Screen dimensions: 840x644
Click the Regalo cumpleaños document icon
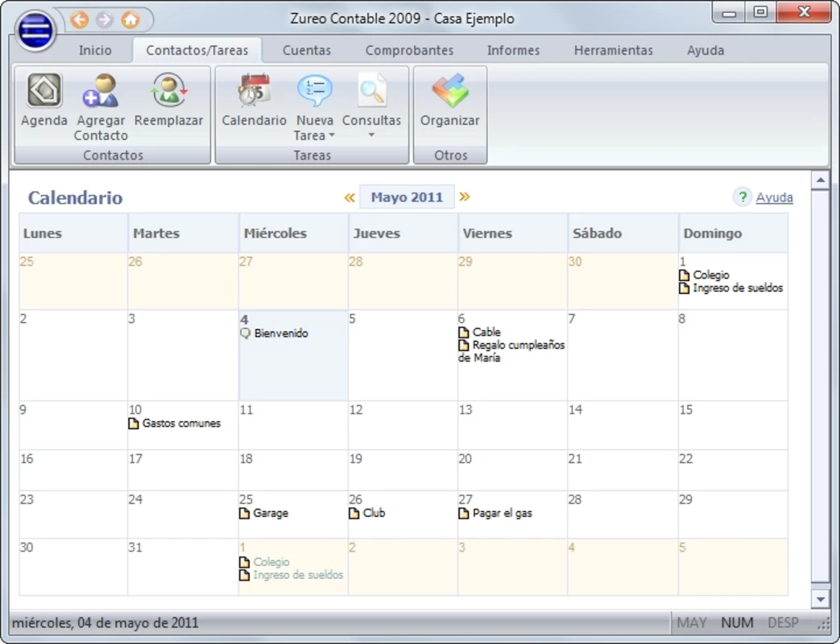pyautogui.click(x=464, y=345)
